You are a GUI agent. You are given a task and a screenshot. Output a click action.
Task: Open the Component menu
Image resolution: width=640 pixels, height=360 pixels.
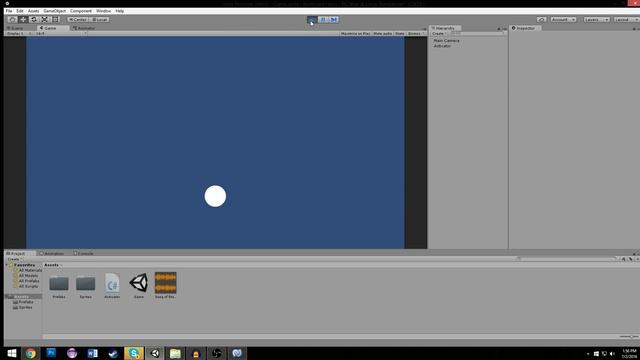[81, 11]
